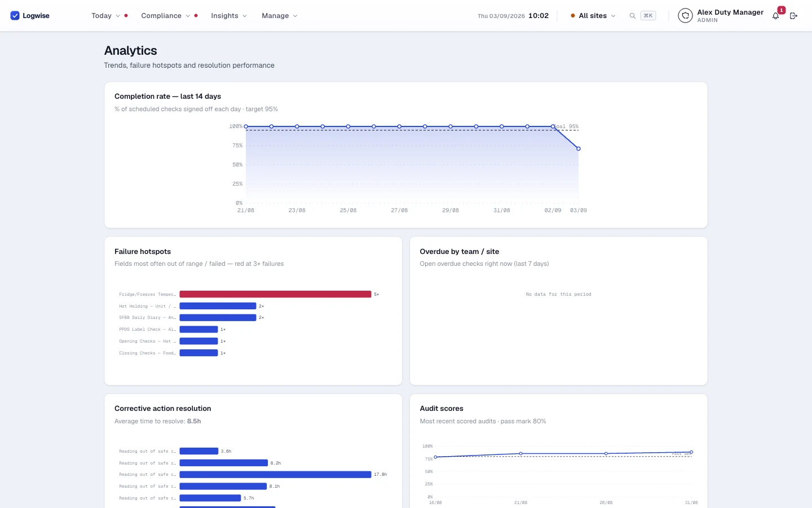Click the "Audit scores" card title
This screenshot has height=508, width=812.
click(x=442, y=409)
